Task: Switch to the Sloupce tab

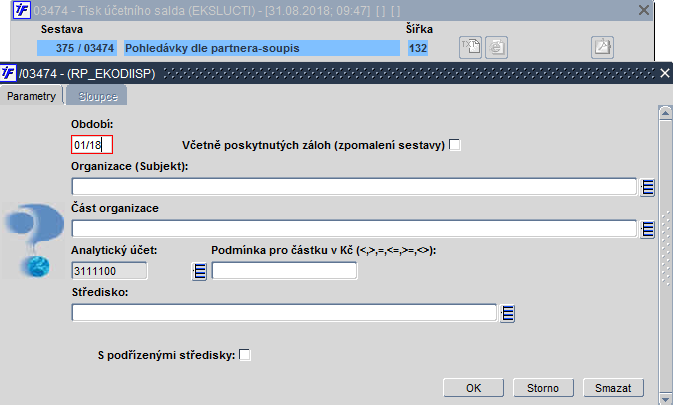Action: [97, 96]
